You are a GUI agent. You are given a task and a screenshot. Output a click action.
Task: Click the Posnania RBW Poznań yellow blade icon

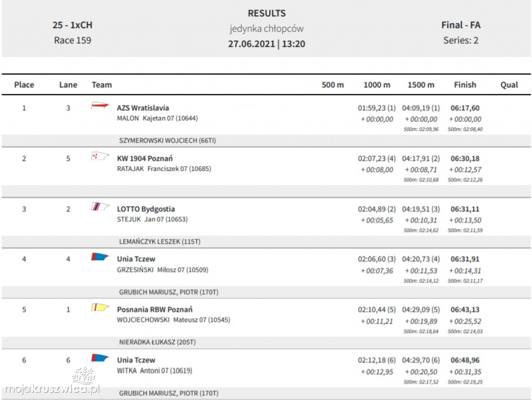(x=100, y=307)
